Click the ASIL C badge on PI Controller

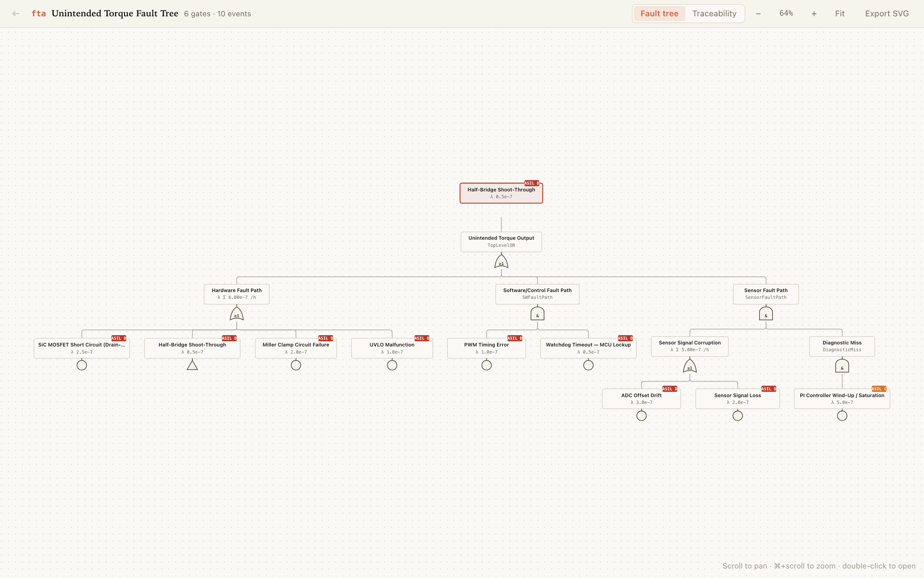click(879, 389)
